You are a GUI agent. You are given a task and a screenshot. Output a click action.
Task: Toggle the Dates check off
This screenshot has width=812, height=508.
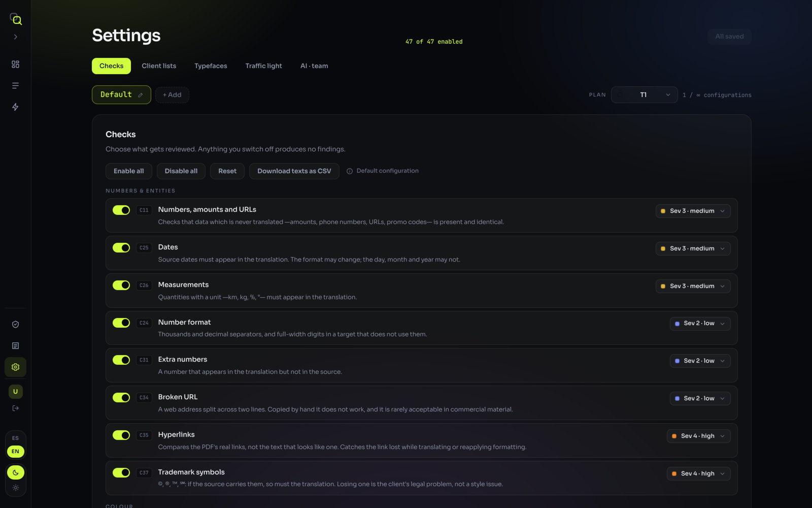click(x=121, y=248)
